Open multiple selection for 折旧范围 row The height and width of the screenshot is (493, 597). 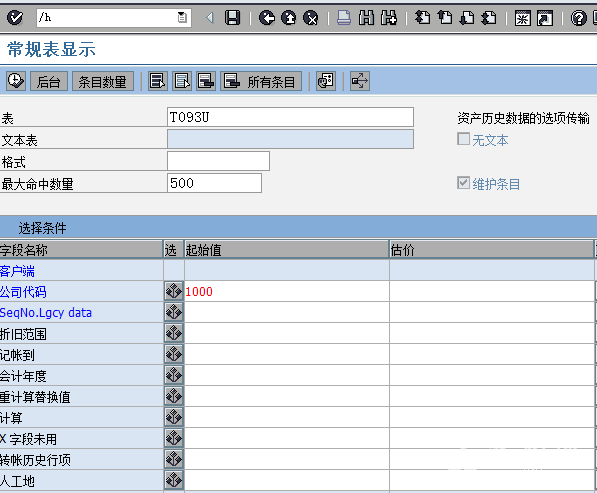pyautogui.click(x=174, y=333)
